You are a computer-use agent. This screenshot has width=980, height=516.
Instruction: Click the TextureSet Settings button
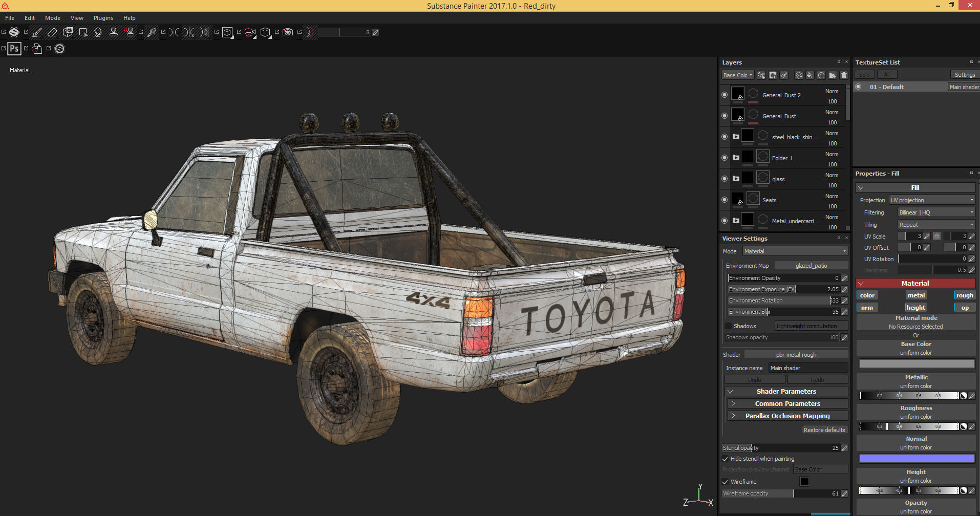(965, 75)
